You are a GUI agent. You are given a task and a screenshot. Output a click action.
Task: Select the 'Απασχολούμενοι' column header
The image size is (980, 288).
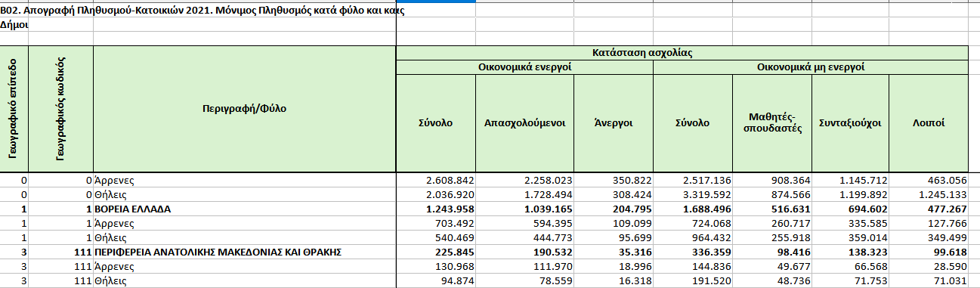click(x=525, y=123)
